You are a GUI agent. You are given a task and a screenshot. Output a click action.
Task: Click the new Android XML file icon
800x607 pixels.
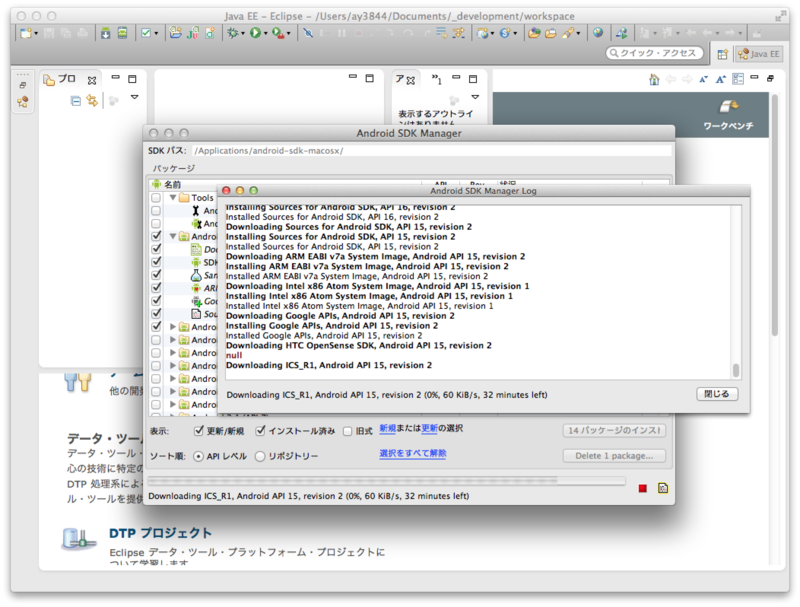pyautogui.click(x=210, y=33)
